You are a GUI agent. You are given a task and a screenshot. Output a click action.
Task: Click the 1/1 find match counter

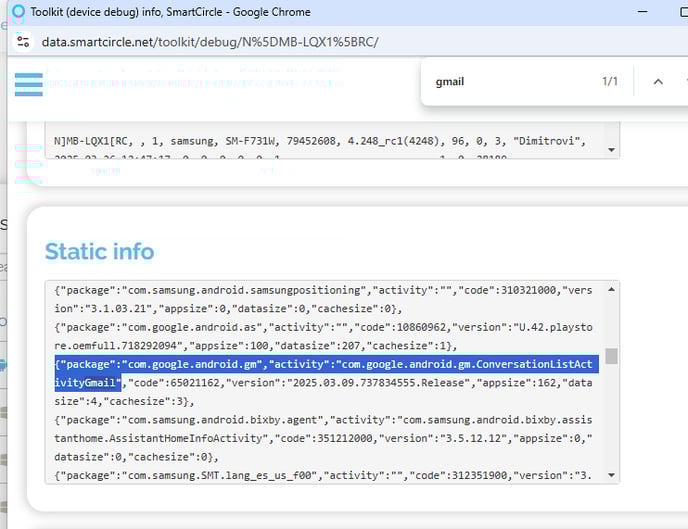click(x=609, y=82)
